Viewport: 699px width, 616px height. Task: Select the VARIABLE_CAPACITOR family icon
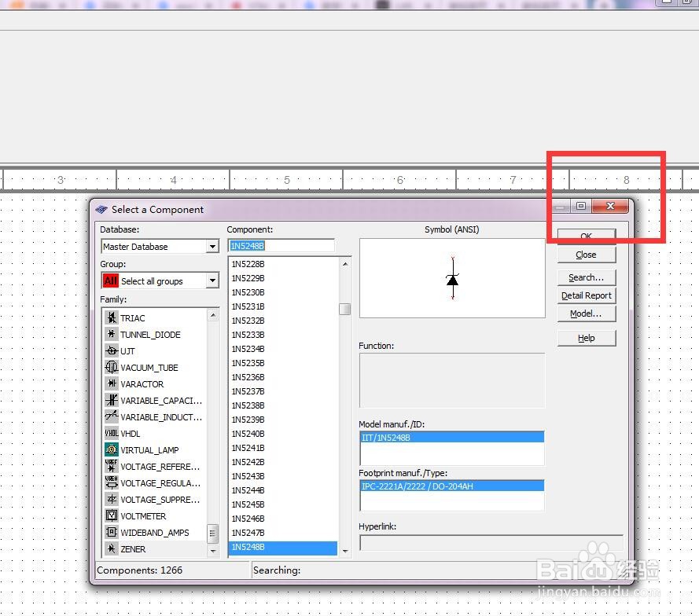tap(112, 400)
